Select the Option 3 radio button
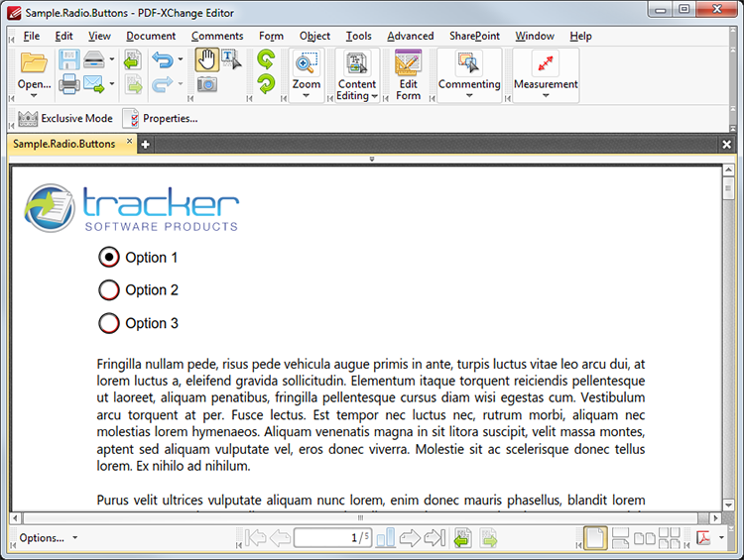 coord(109,323)
